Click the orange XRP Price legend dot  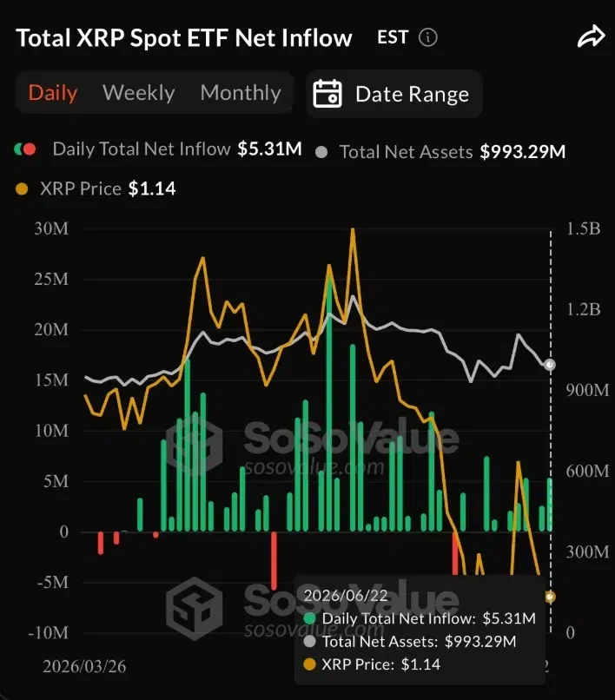22,188
